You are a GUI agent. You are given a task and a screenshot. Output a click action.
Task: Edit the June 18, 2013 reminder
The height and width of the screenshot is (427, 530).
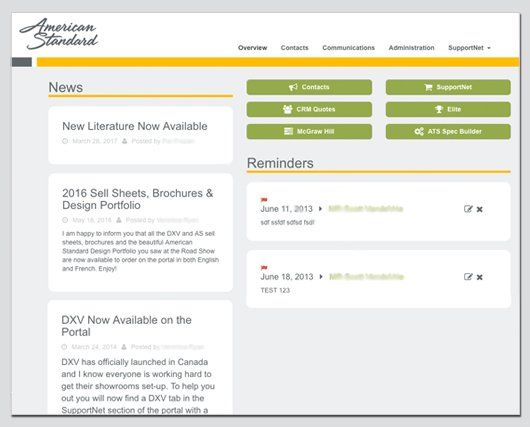click(468, 277)
